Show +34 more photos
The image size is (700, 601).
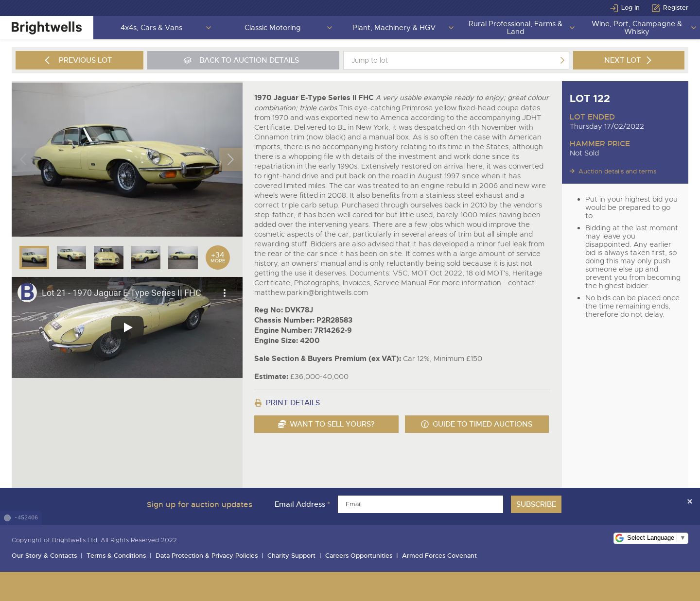pos(218,258)
